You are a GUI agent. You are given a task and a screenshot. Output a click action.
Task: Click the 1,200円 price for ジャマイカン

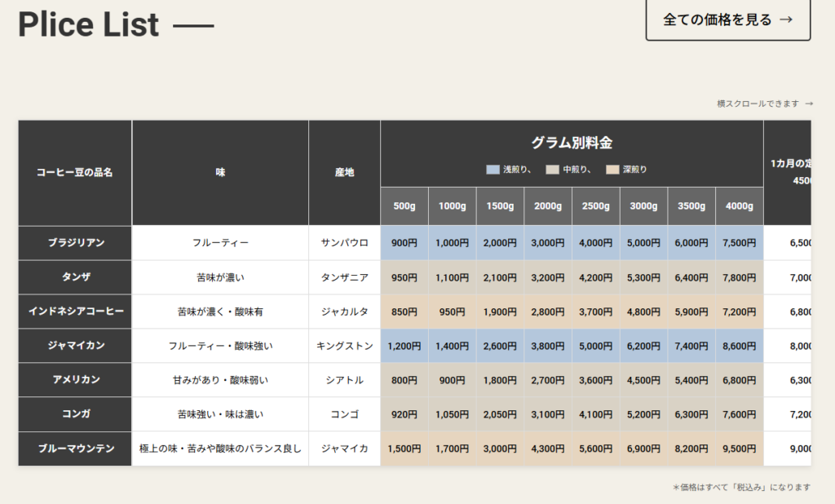(404, 346)
